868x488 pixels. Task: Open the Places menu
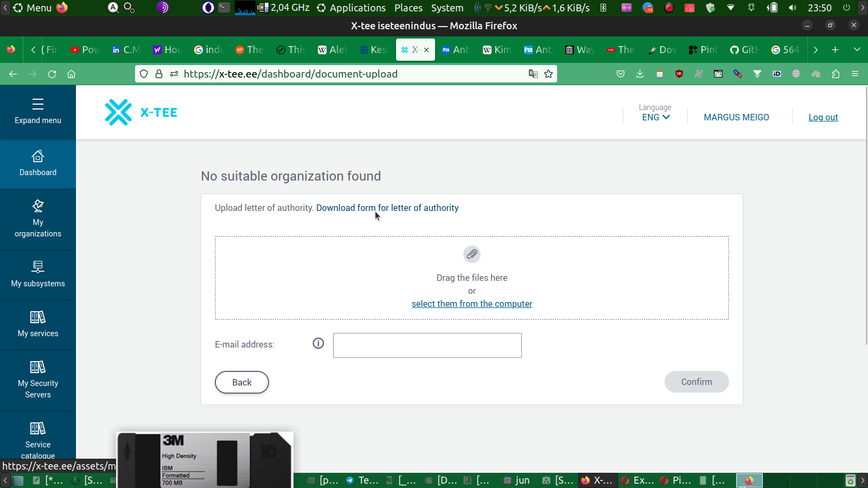click(409, 8)
